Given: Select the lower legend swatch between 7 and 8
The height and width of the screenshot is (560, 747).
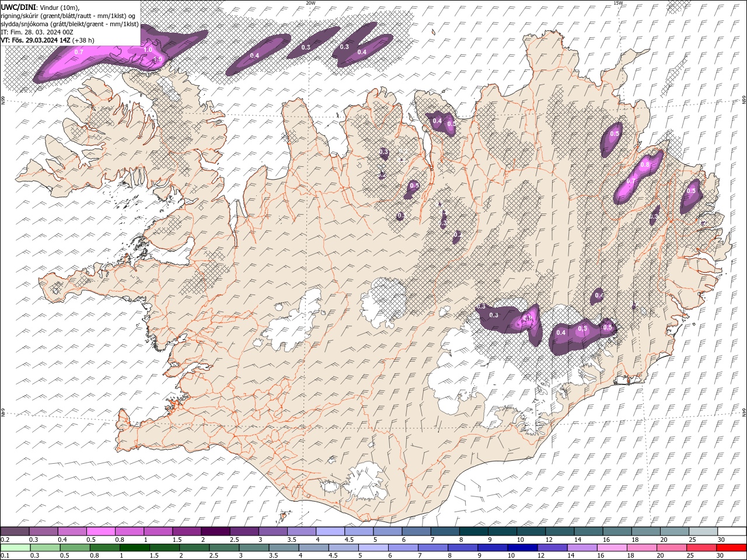Looking at the screenshot, I should 433,547.
